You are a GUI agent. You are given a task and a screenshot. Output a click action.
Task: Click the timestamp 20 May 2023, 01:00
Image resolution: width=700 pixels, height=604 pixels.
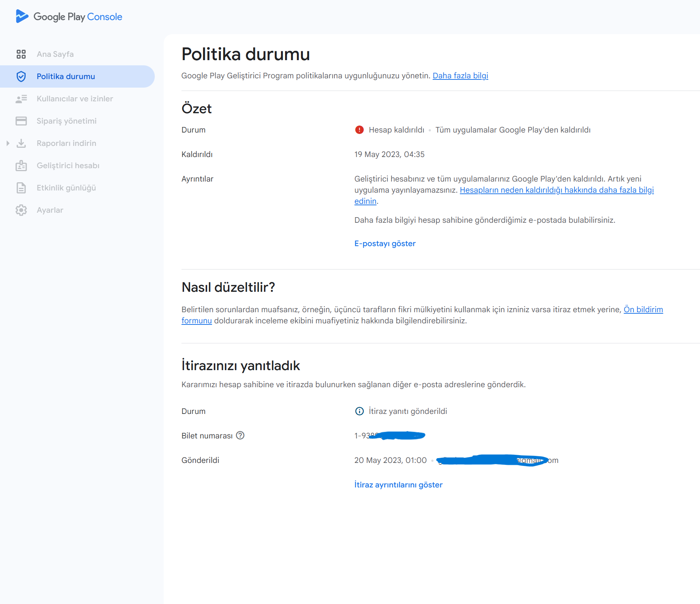point(390,460)
